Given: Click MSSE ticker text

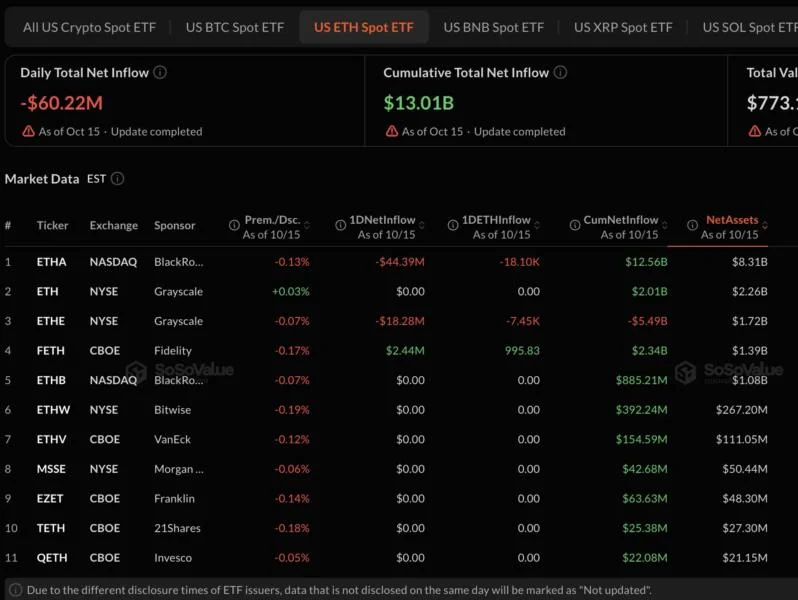Looking at the screenshot, I should coord(51,468).
